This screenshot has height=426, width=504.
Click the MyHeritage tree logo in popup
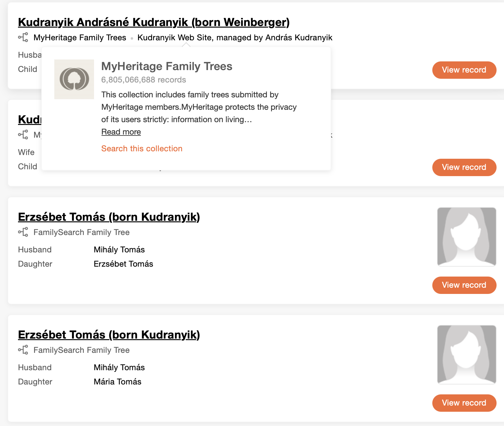click(74, 79)
